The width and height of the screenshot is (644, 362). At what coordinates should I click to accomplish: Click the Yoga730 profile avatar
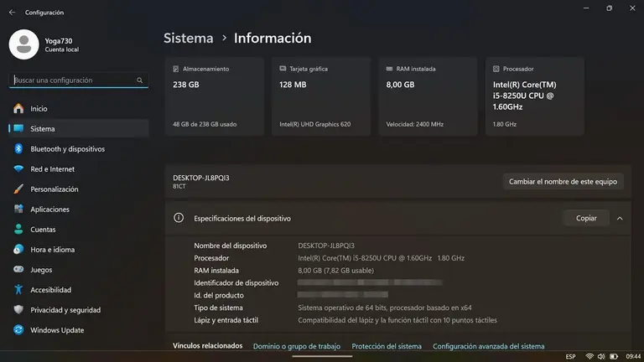[23, 44]
